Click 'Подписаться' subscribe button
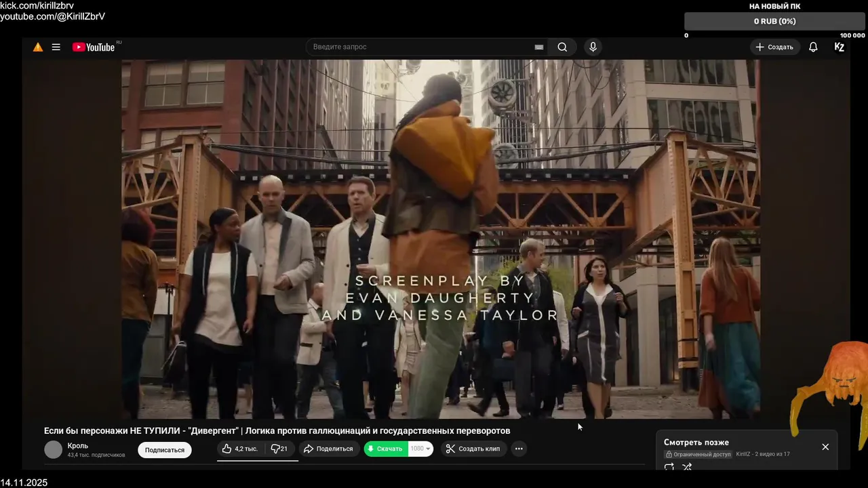This screenshot has height=488, width=868. tap(165, 450)
